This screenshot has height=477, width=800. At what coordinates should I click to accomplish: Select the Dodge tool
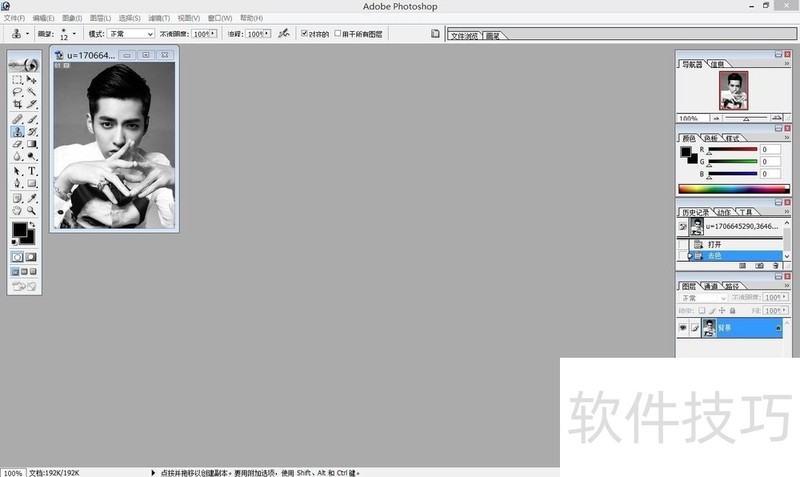coord(32,157)
